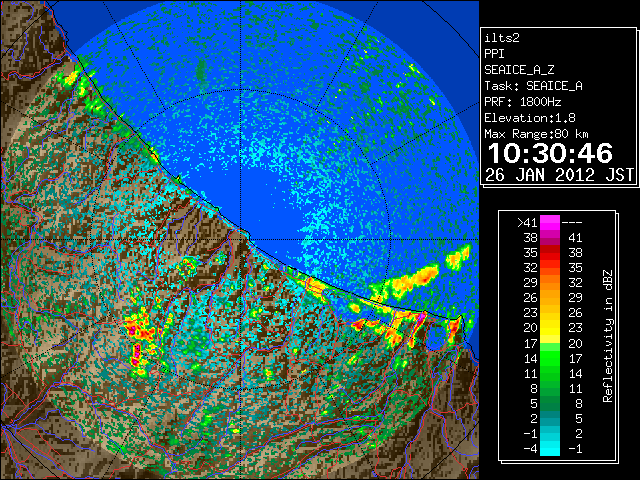Viewport: 640px width, 480px height.
Task: Click the radar name ilts2
Action: click(502, 38)
